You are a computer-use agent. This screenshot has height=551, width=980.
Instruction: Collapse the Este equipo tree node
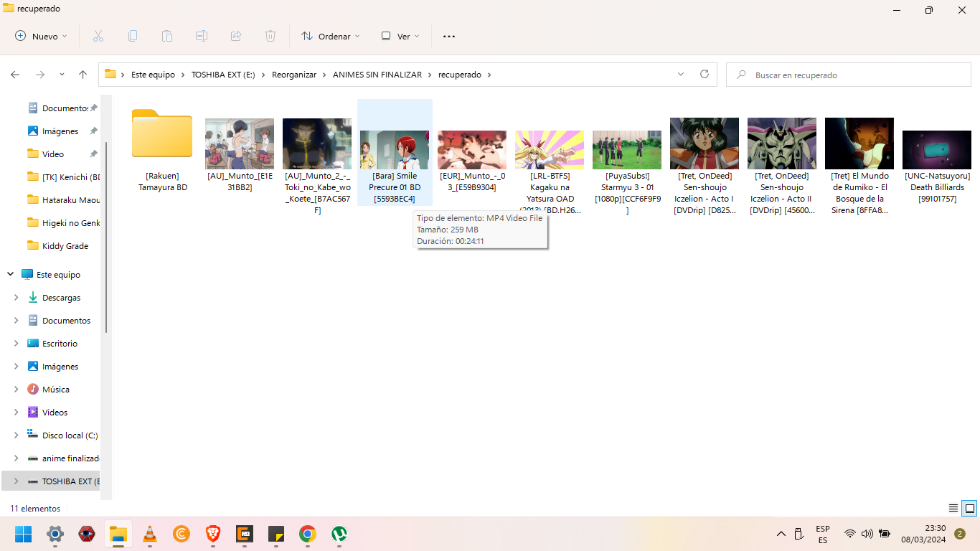click(x=11, y=274)
